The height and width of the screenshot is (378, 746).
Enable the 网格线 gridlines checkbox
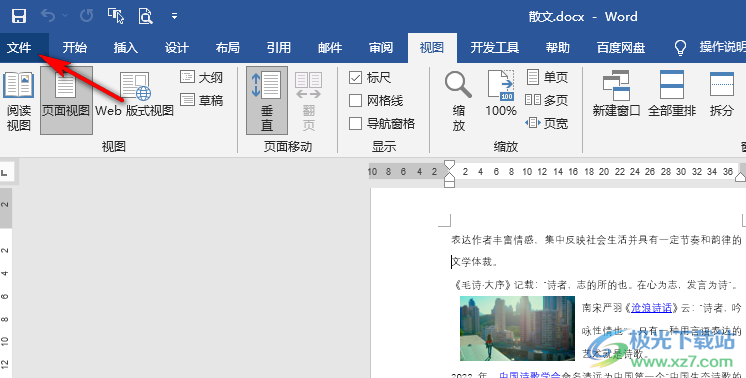355,100
